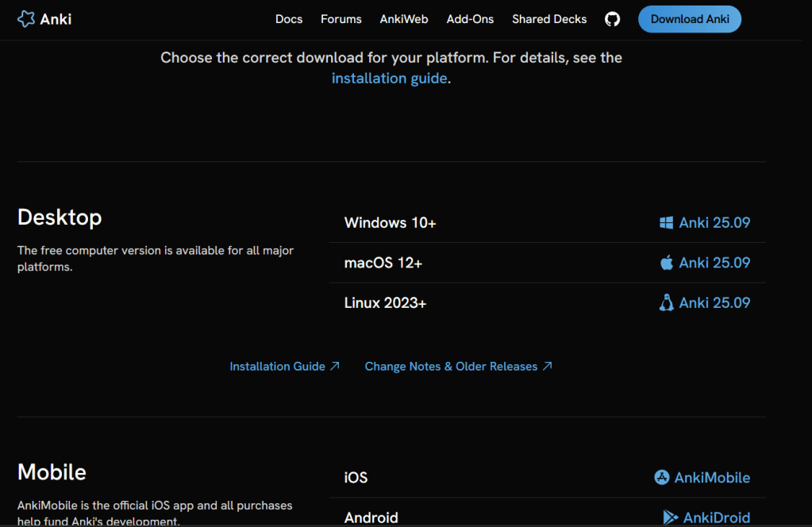Open the Docs menu item
This screenshot has height=527, width=812.
coord(289,19)
